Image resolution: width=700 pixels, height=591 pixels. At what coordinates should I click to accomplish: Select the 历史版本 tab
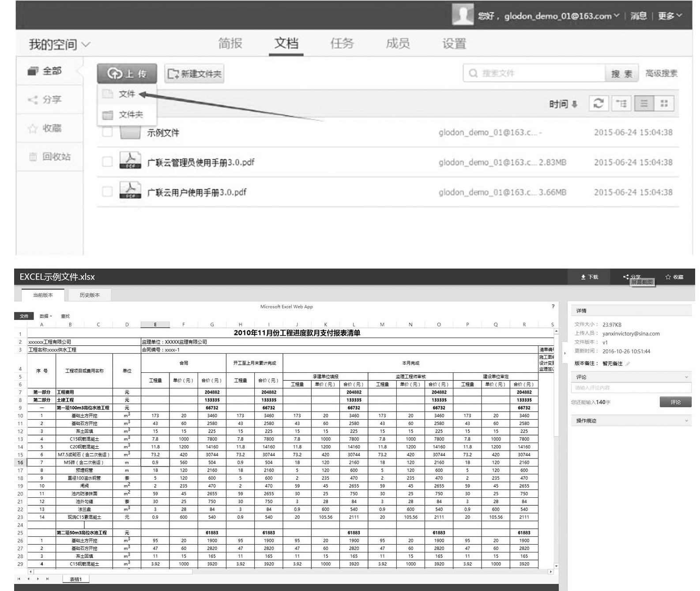coord(90,295)
